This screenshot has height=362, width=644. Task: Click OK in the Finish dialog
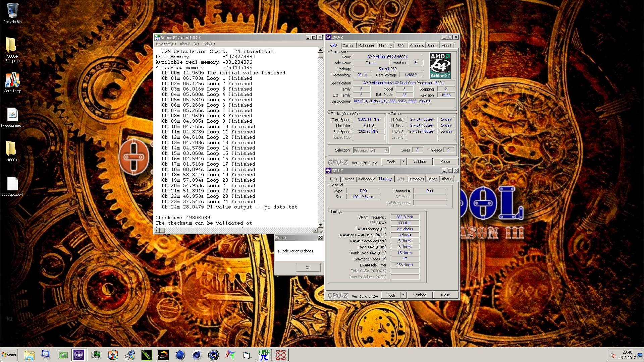coord(308,267)
